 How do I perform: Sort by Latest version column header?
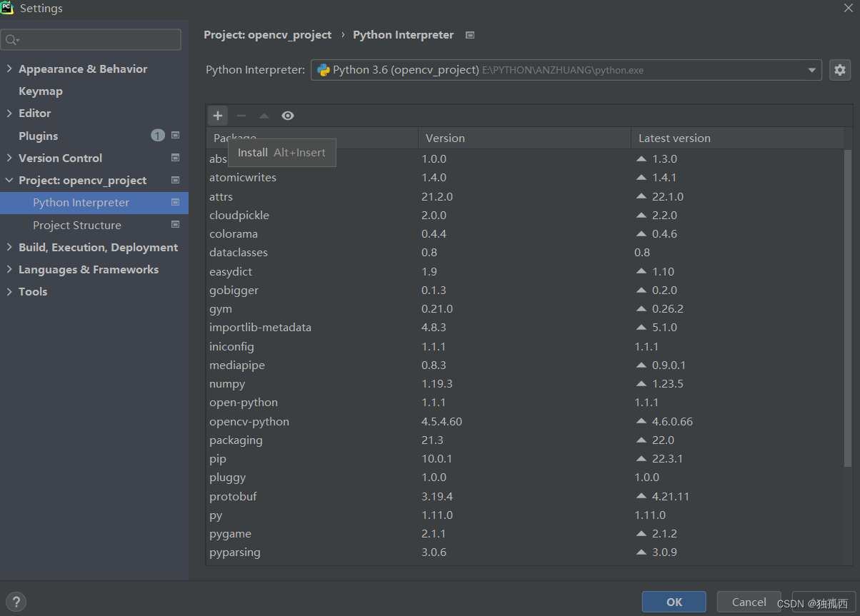click(x=737, y=138)
